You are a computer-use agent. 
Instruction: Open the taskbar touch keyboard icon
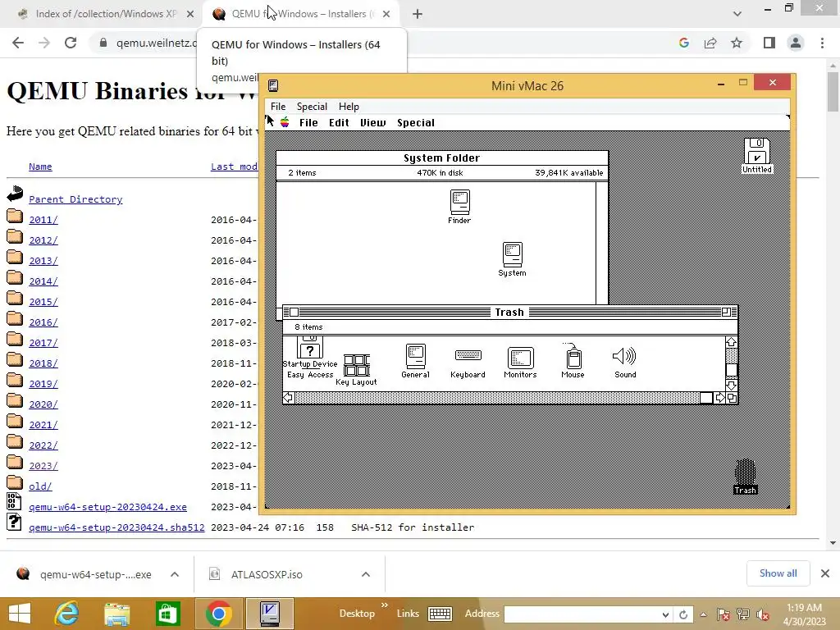coord(440,614)
